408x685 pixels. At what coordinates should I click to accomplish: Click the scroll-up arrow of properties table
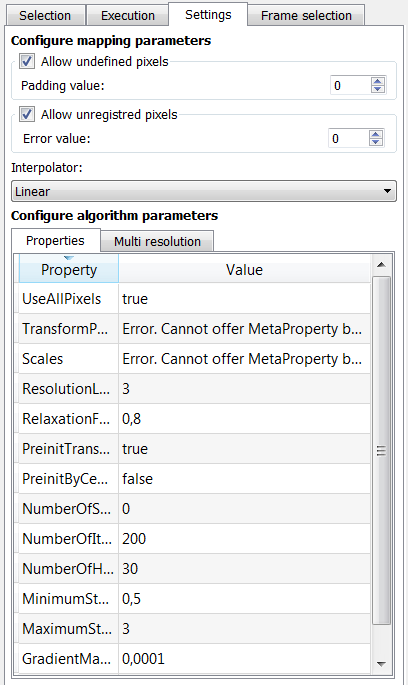tap(381, 265)
